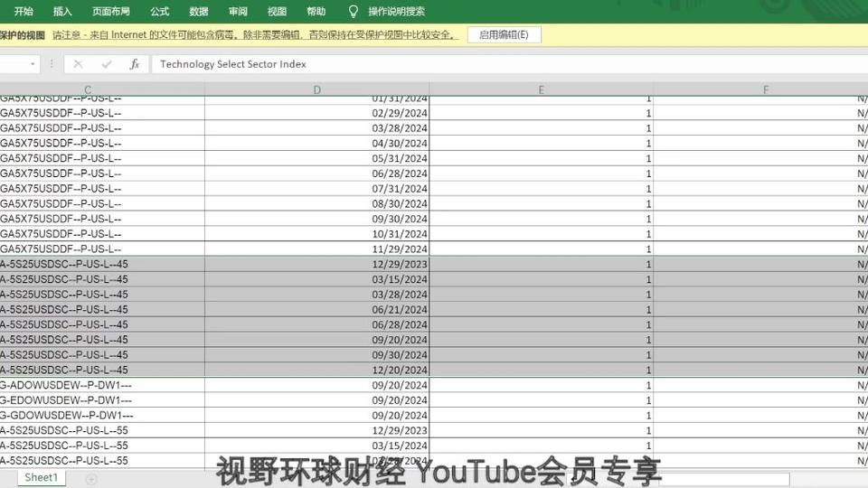868x488 pixels.
Task: Open the 审阅 ribbon tab
Action: (238, 11)
